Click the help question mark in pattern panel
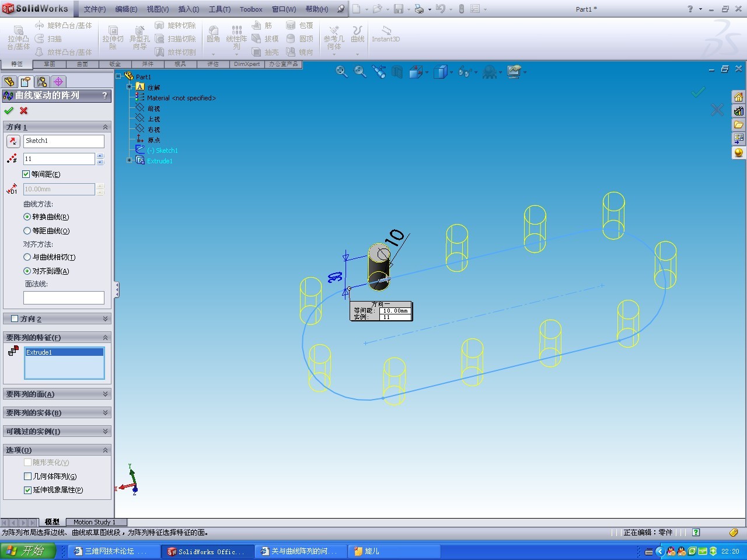This screenshot has height=560, width=747. 105,96
